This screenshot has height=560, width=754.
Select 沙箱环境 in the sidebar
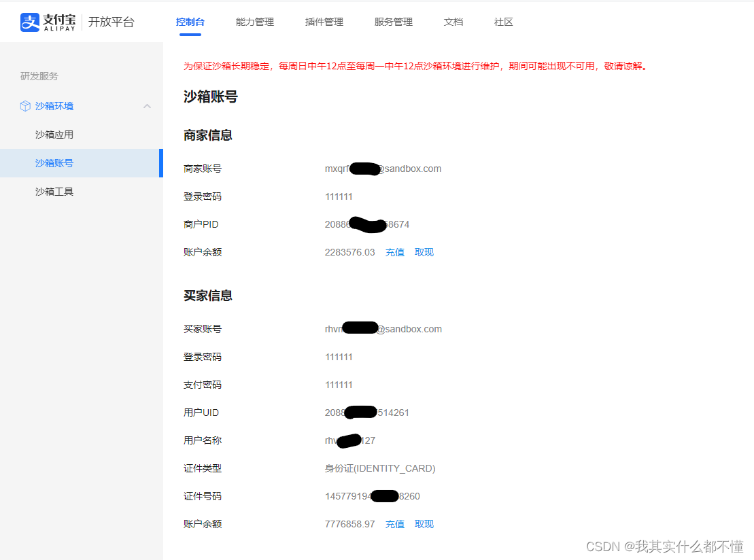(54, 106)
